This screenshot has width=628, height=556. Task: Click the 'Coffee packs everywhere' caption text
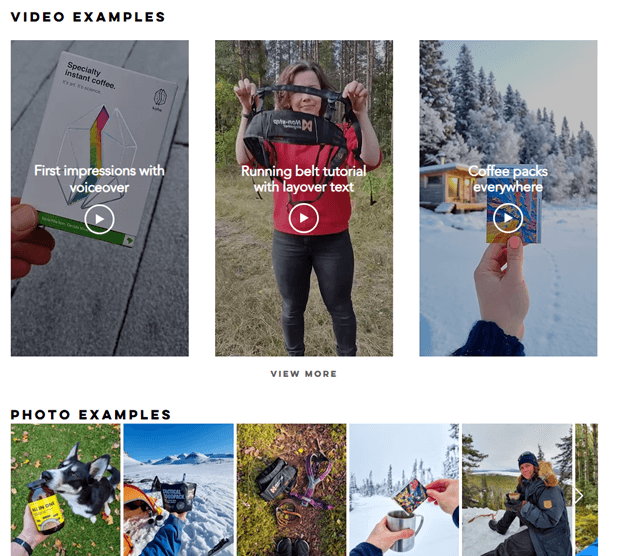(x=508, y=179)
